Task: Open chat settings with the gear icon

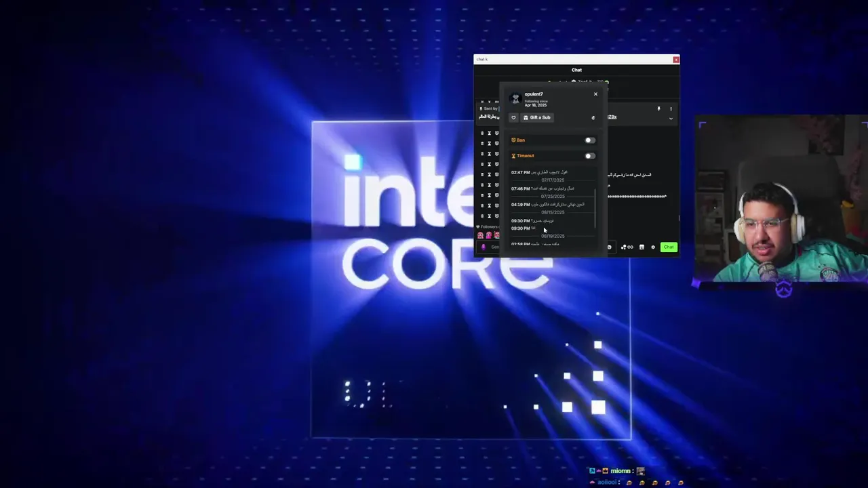Action: (653, 247)
